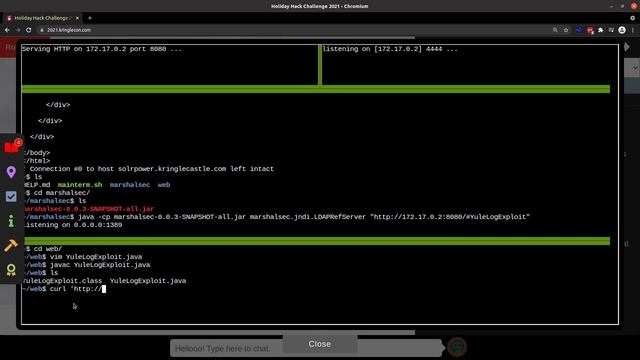The image size is (640, 360).
Task: Click 'web' directory in ls output
Action: (x=164, y=184)
